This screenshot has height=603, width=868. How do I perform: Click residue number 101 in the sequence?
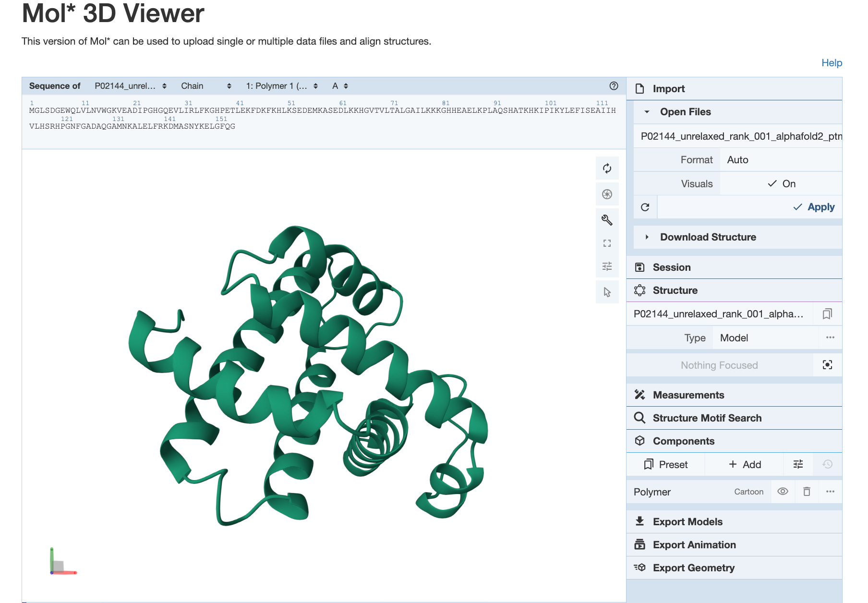pyautogui.click(x=551, y=103)
